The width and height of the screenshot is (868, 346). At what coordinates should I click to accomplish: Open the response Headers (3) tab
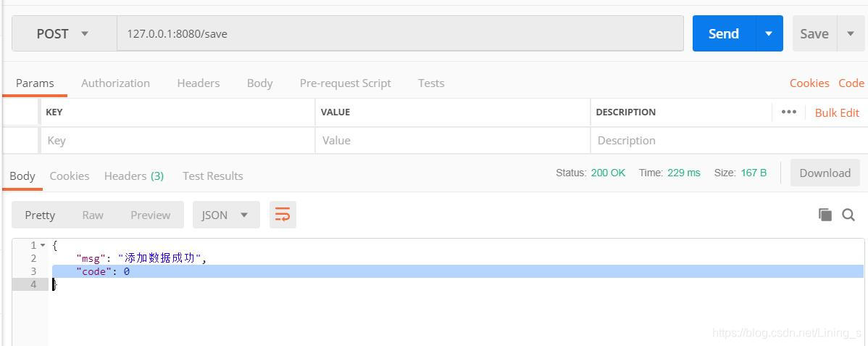point(134,176)
